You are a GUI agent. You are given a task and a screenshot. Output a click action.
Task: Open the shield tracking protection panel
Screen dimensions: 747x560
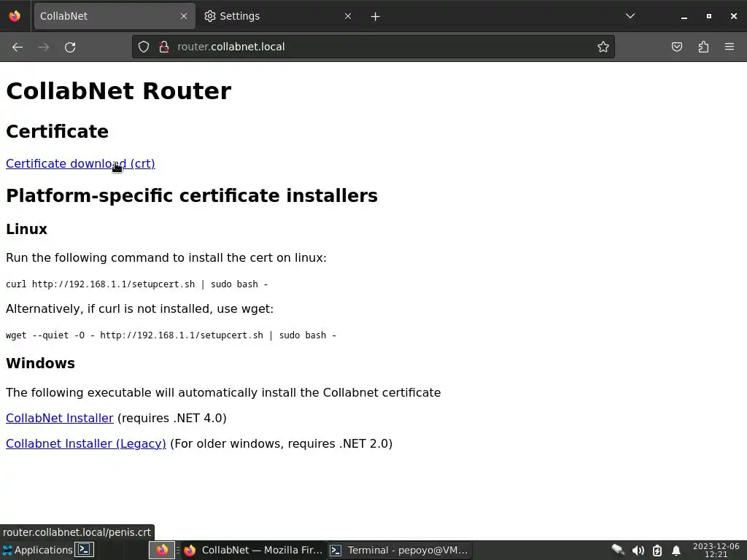click(144, 47)
